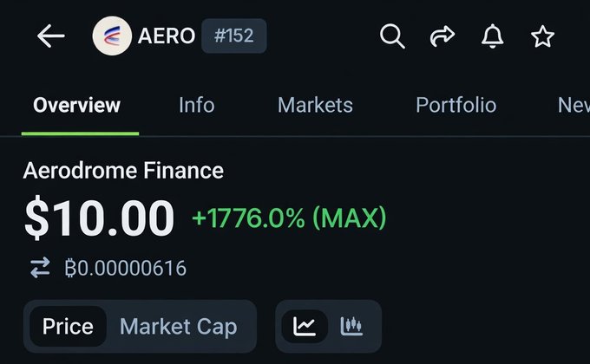Add AERO to favorites with star
Image resolution: width=590 pixels, height=364 pixels.
(543, 36)
